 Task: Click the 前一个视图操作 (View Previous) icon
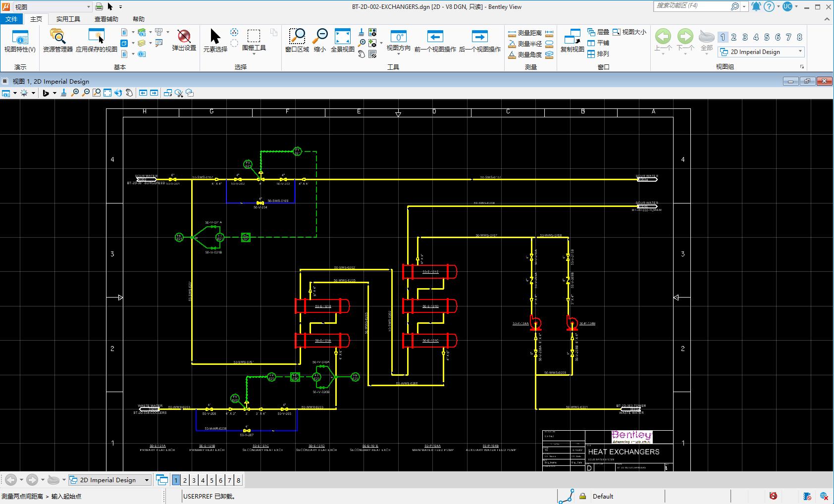click(435, 37)
